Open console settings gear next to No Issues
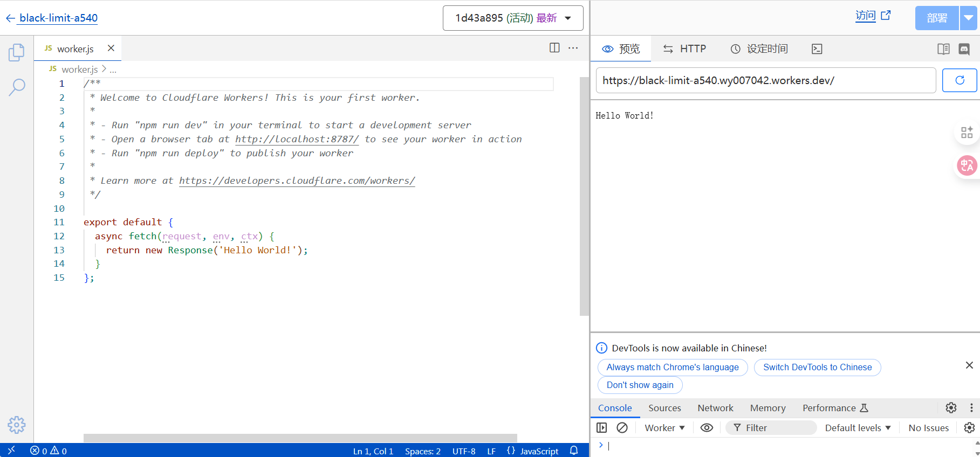The height and width of the screenshot is (457, 980). [969, 428]
